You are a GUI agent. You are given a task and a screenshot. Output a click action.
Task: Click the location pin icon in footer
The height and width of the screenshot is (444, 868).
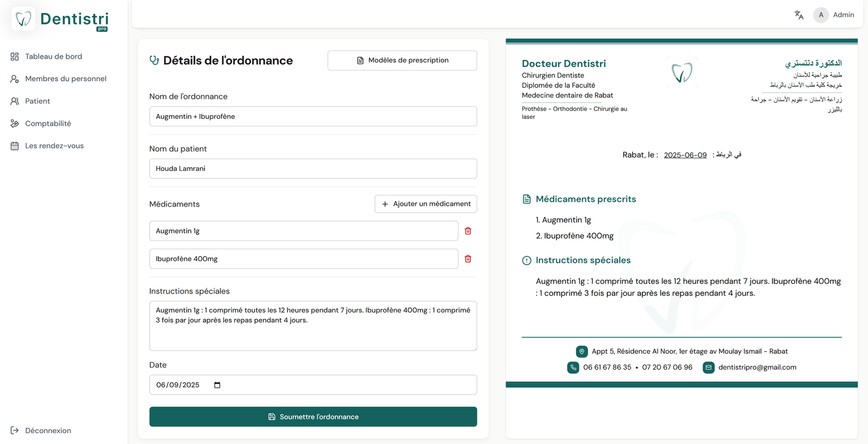point(582,352)
